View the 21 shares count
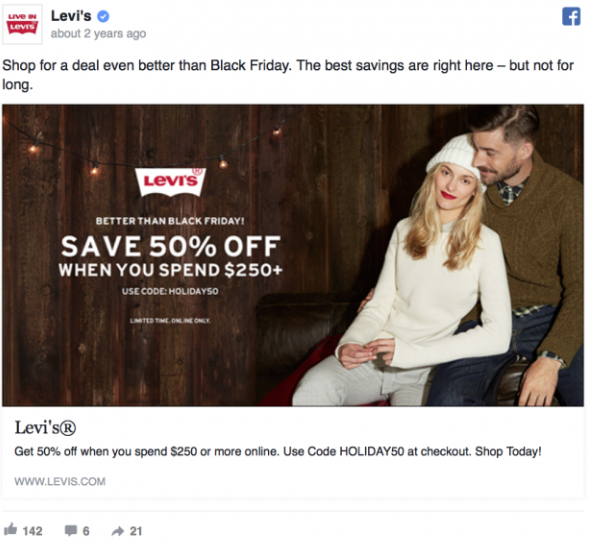 pyautogui.click(x=136, y=531)
